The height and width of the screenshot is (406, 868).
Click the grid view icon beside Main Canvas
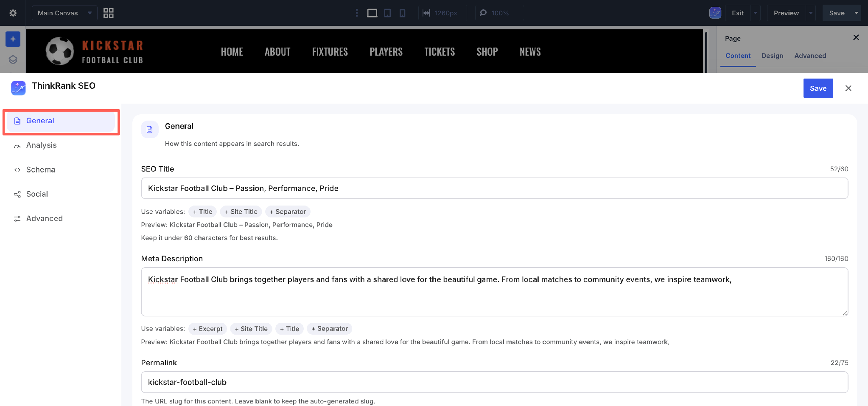coord(109,13)
